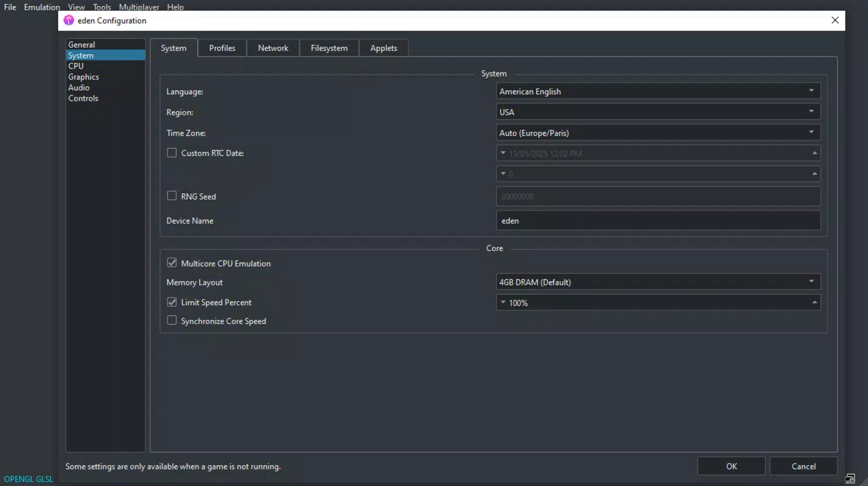Open the Memory Layout dropdown
Viewport: 868px width, 486px height.
(659, 282)
